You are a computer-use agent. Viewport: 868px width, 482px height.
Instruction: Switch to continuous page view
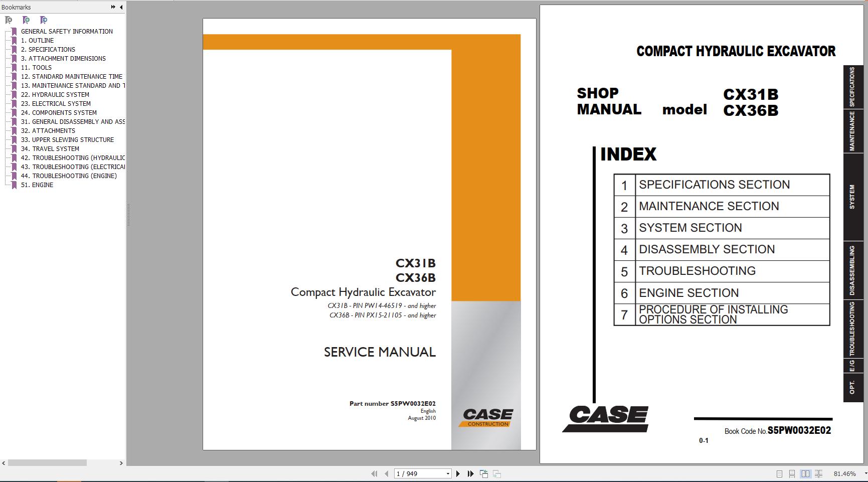(x=792, y=473)
